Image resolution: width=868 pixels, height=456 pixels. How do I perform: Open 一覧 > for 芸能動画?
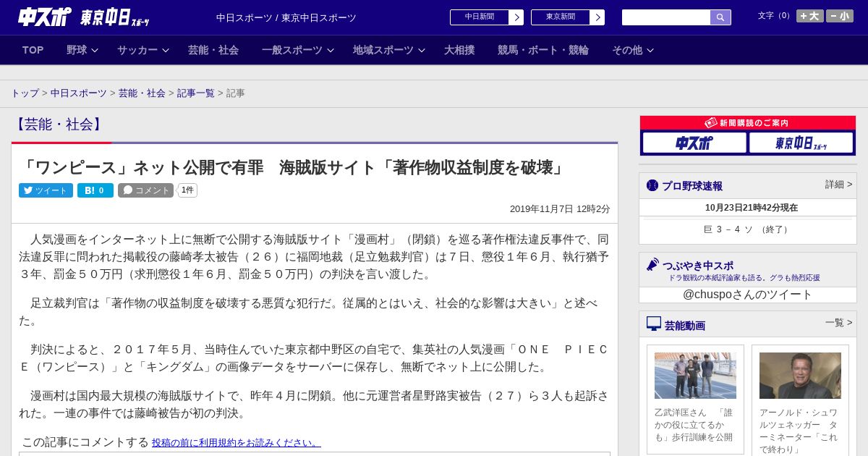(838, 323)
